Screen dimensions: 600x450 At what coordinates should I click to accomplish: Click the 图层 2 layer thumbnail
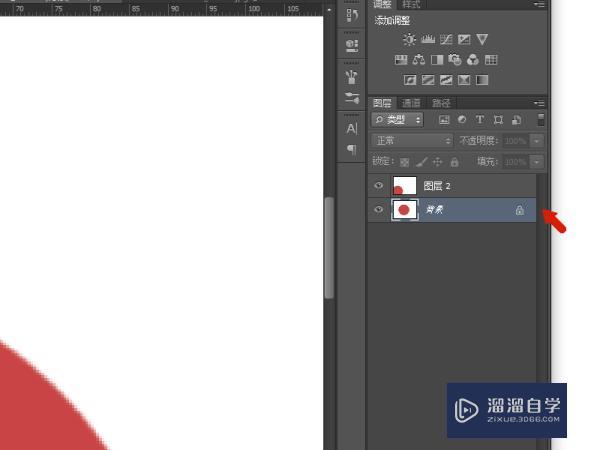tap(404, 186)
